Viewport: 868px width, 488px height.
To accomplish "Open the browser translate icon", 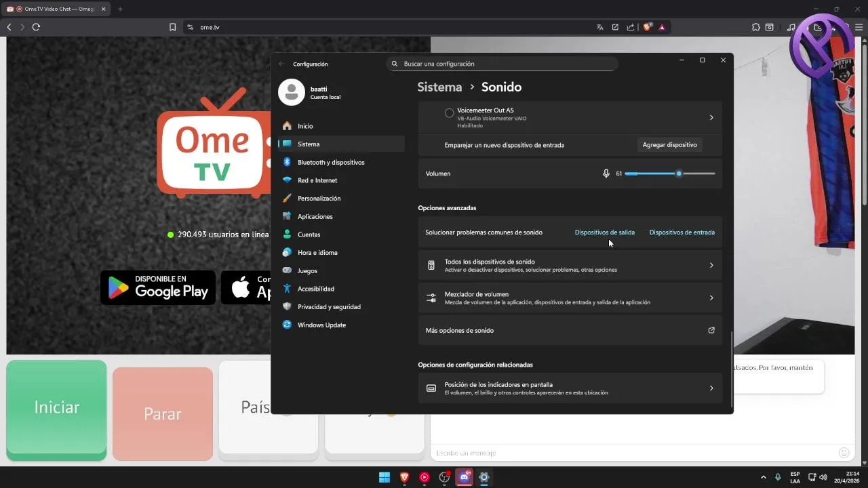I will coord(599,27).
